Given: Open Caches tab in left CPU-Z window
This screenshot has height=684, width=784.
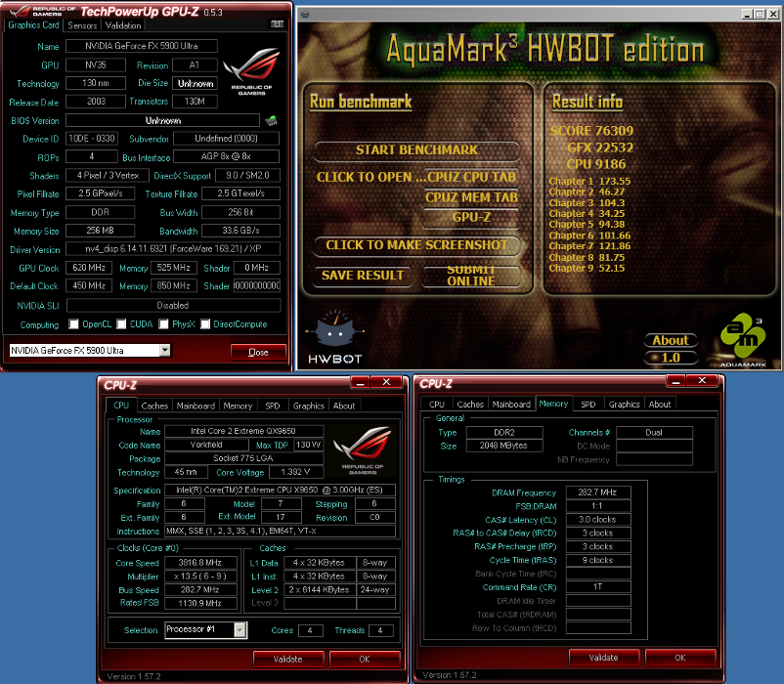Looking at the screenshot, I should pyautogui.click(x=154, y=406).
